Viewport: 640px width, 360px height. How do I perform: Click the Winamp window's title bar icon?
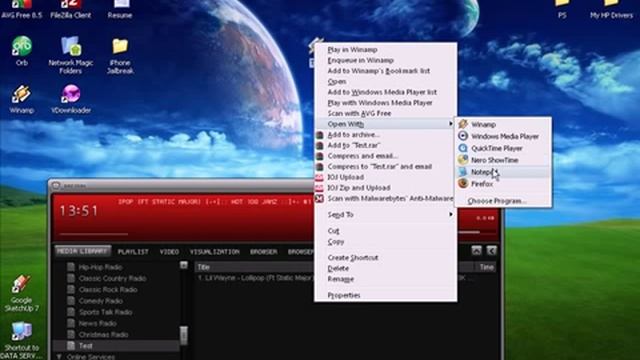pyautogui.click(x=56, y=186)
